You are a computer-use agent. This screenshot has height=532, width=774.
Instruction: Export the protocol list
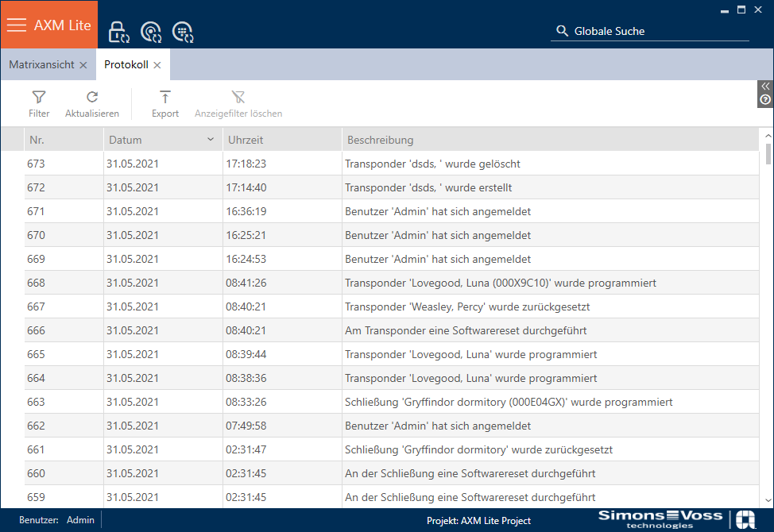pyautogui.click(x=165, y=103)
